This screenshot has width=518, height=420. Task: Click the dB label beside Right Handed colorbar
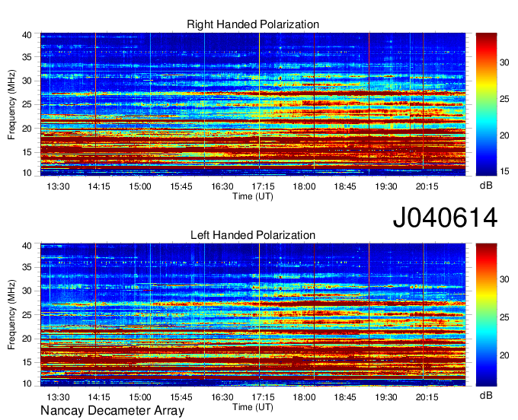tap(486, 186)
